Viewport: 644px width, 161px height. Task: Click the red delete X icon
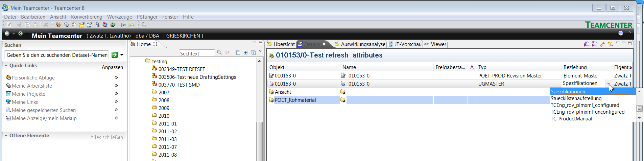click(46, 25)
